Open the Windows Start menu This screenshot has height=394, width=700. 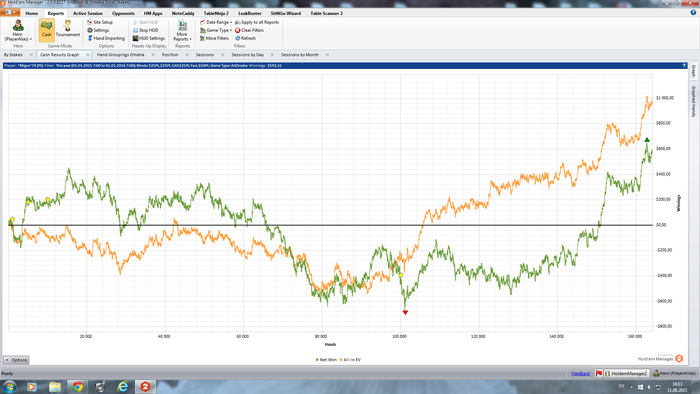[9, 386]
